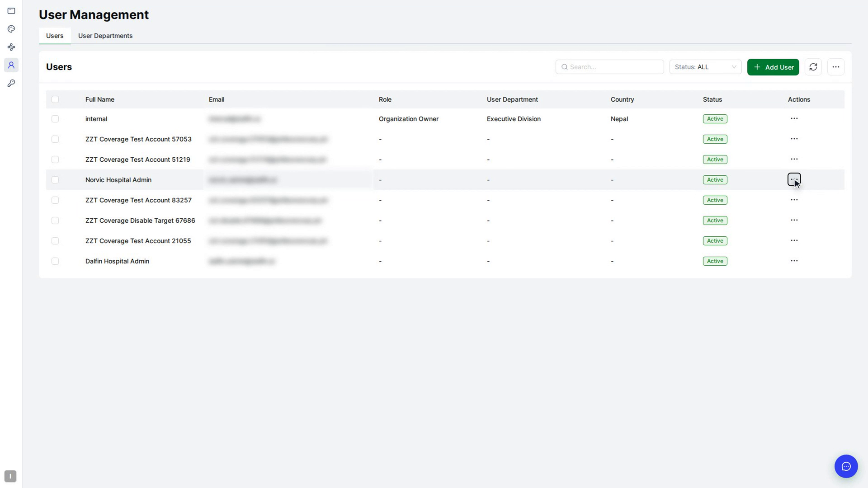Click the refresh users icon
Image resolution: width=868 pixels, height=488 pixels.
coord(813,67)
